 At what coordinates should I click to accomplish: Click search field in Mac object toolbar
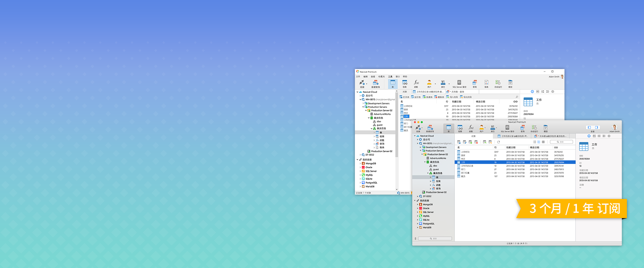point(561,142)
